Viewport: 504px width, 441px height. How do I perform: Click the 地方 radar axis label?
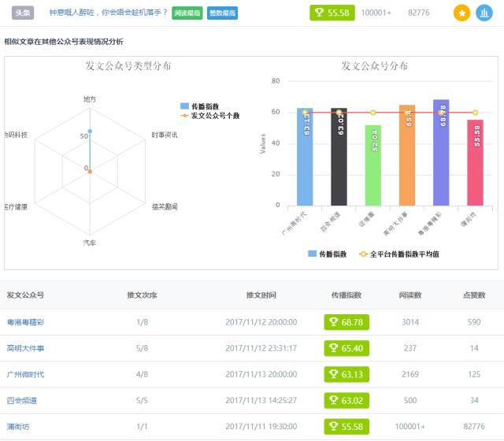point(90,99)
